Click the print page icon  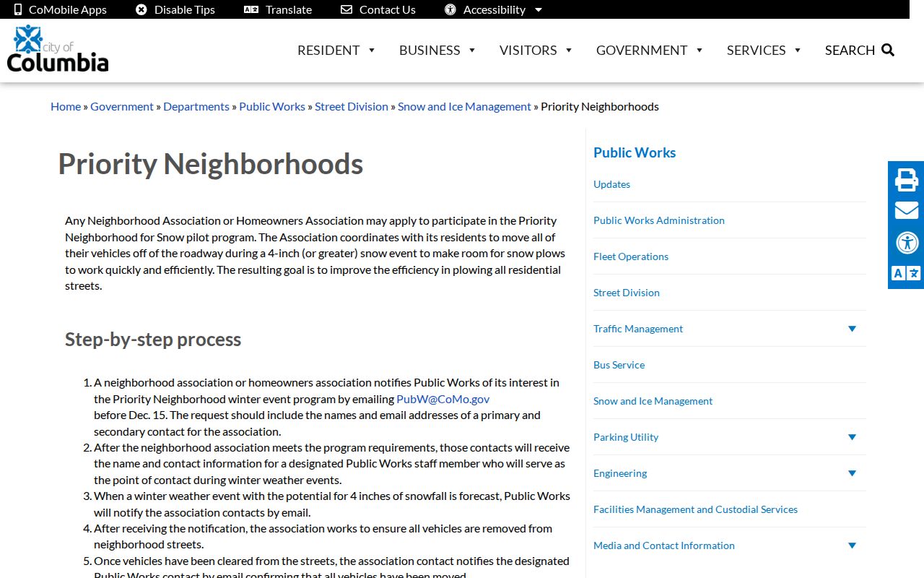coord(907,179)
